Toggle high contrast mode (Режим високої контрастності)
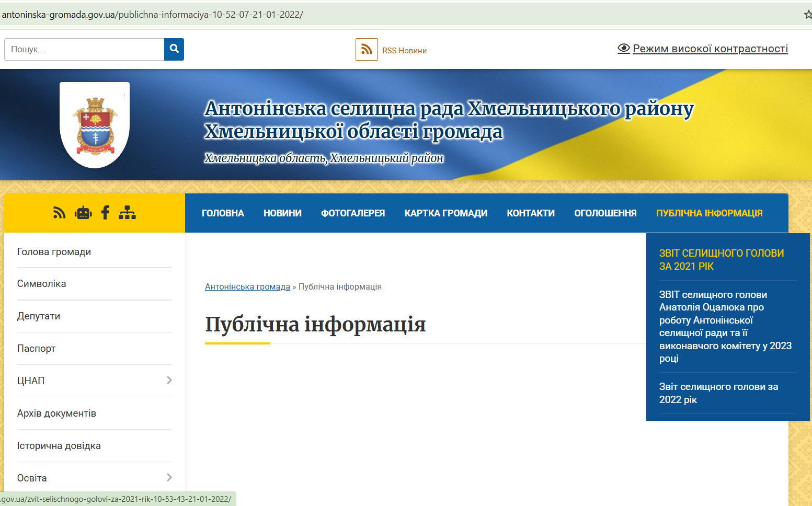Viewport: 812px width, 506px height. pyautogui.click(x=703, y=49)
